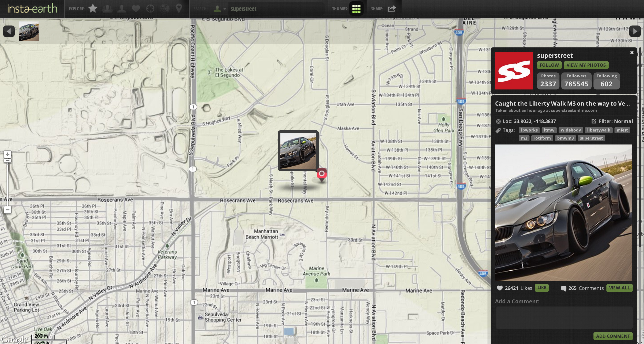
Task: Click the filter edit icon
Action: [594, 121]
